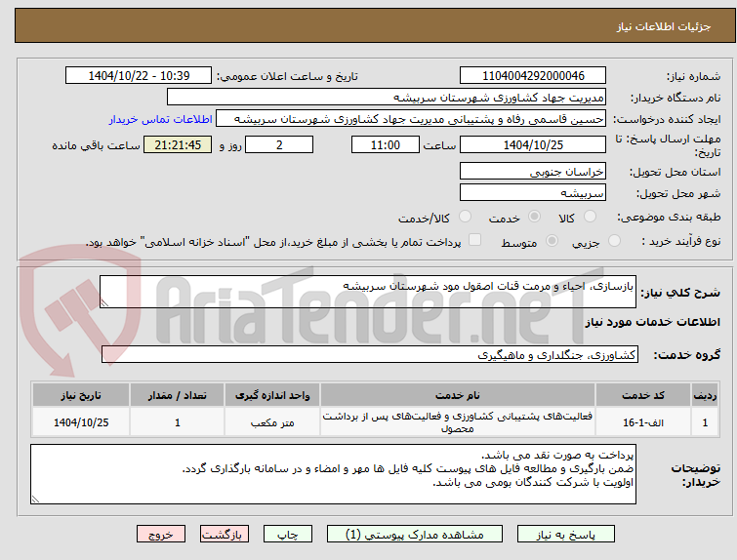Click the quantity cell in table row 1
Image resolution: width=737 pixels, height=560 pixels.
[x=178, y=422]
